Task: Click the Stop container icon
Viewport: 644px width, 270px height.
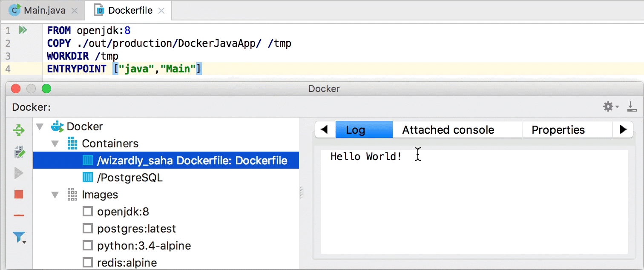Action: [19, 194]
